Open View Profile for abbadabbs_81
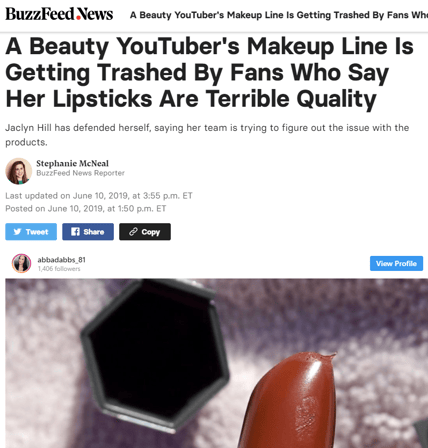This screenshot has height=448, width=428. pyautogui.click(x=396, y=263)
